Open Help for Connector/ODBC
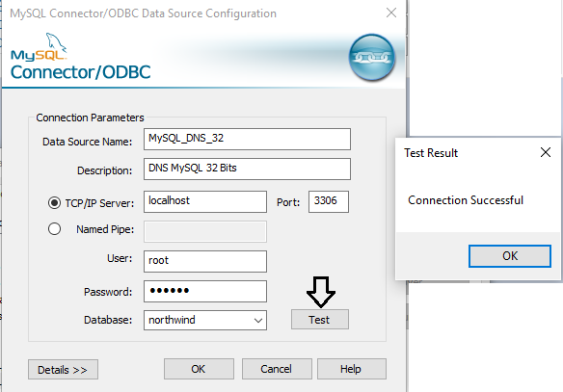The height and width of the screenshot is (392, 563). click(352, 369)
